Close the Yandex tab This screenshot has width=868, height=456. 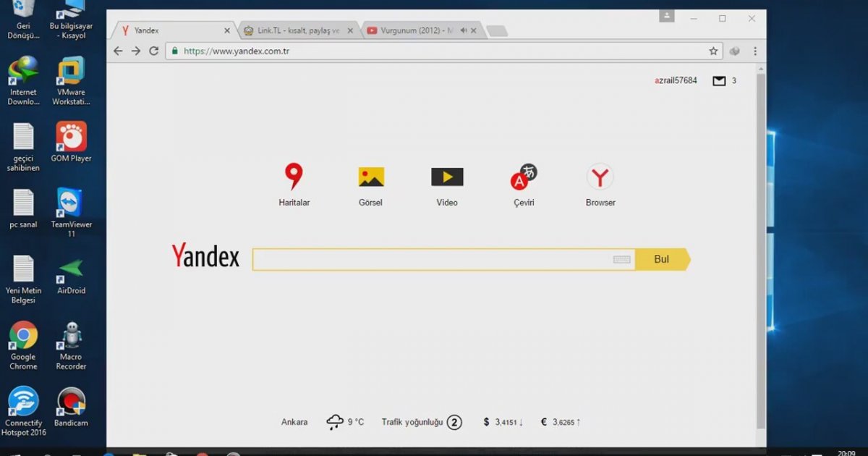point(227,30)
